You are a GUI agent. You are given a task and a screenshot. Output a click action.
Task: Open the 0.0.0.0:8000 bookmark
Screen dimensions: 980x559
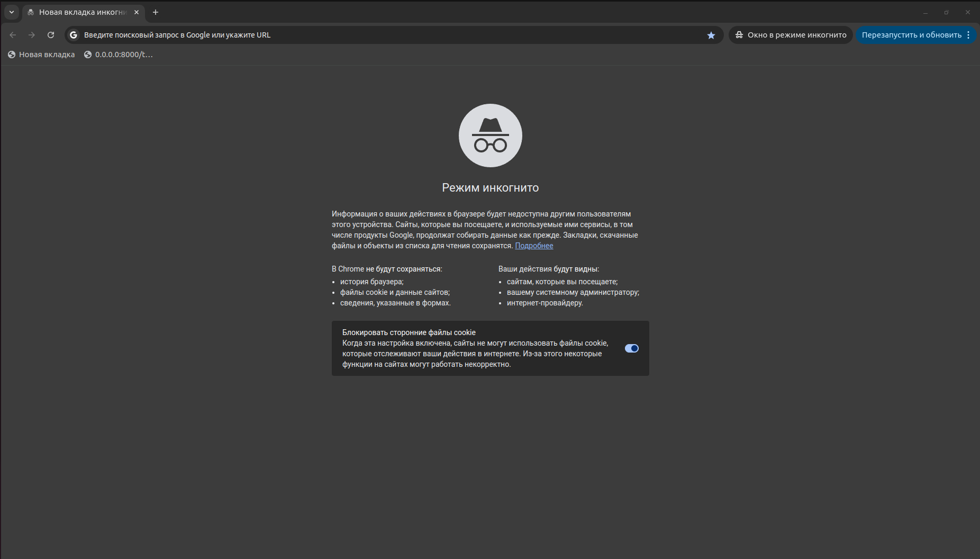[119, 55]
